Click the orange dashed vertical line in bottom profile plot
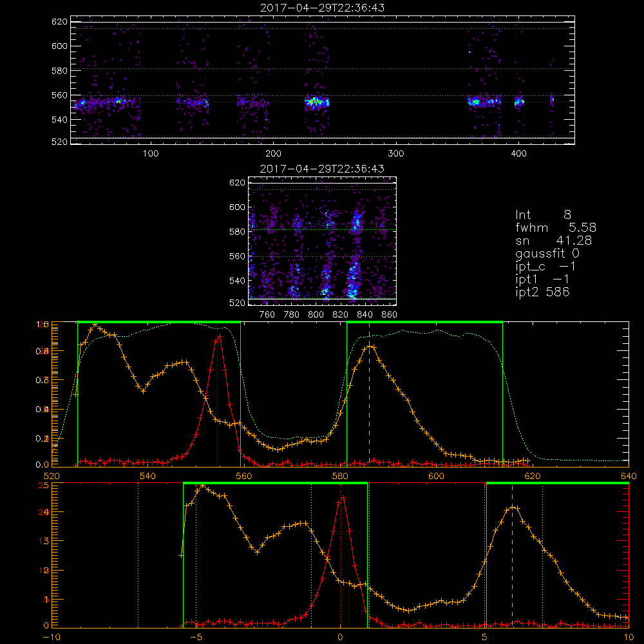 (x=512, y=555)
